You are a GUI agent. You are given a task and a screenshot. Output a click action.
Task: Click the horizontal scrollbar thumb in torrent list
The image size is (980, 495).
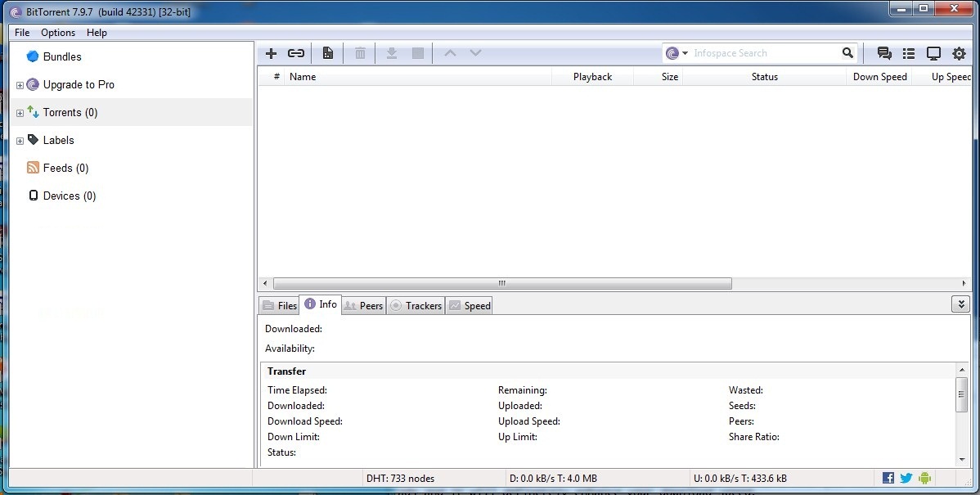tap(502, 283)
